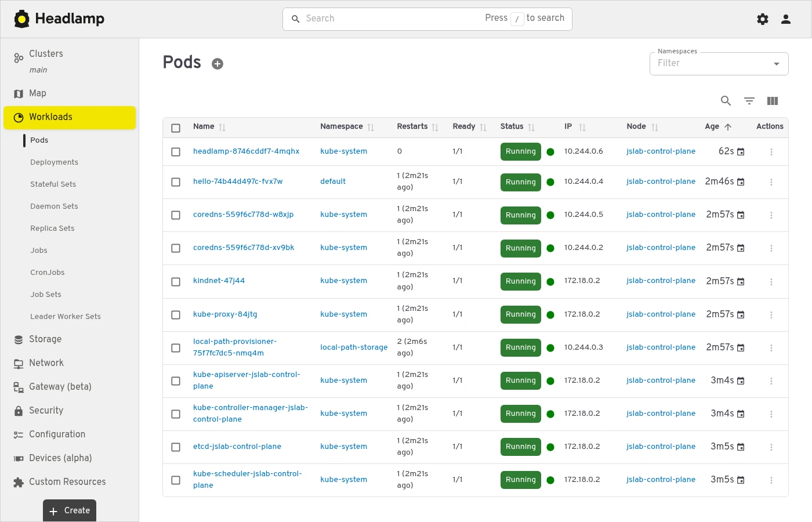Open actions menu for headlamp-8746cddf7-4mqhx

point(771,152)
